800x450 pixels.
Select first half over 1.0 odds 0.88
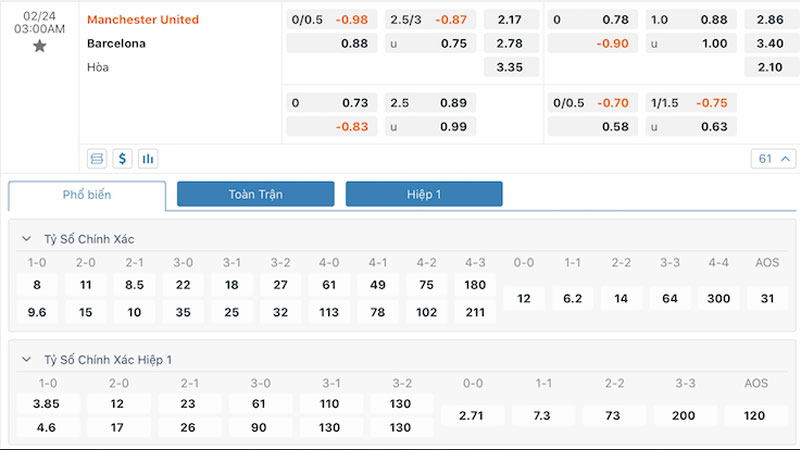pos(691,20)
